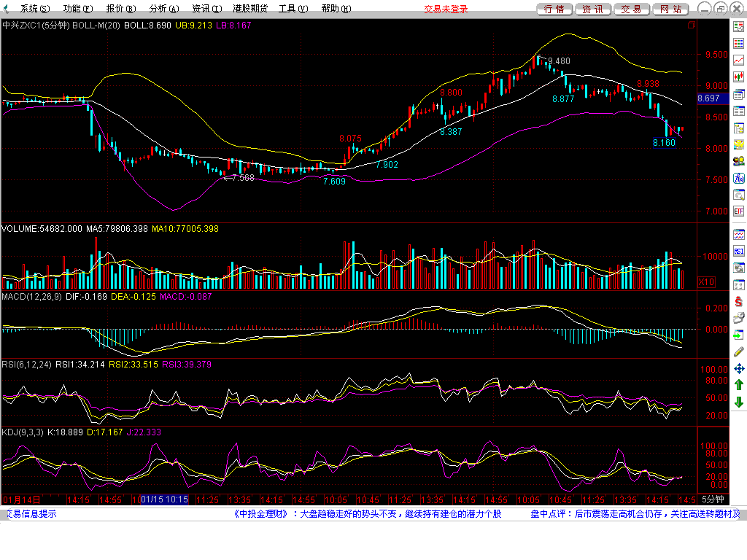747x560 pixels.
Task: Open the f(x) formula manager icon
Action: click(738, 178)
